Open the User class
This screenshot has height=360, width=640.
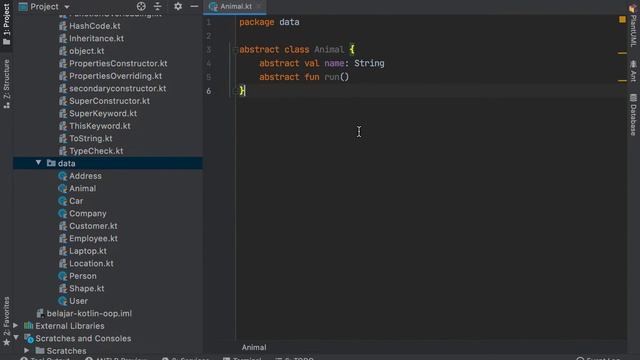pos(78,301)
